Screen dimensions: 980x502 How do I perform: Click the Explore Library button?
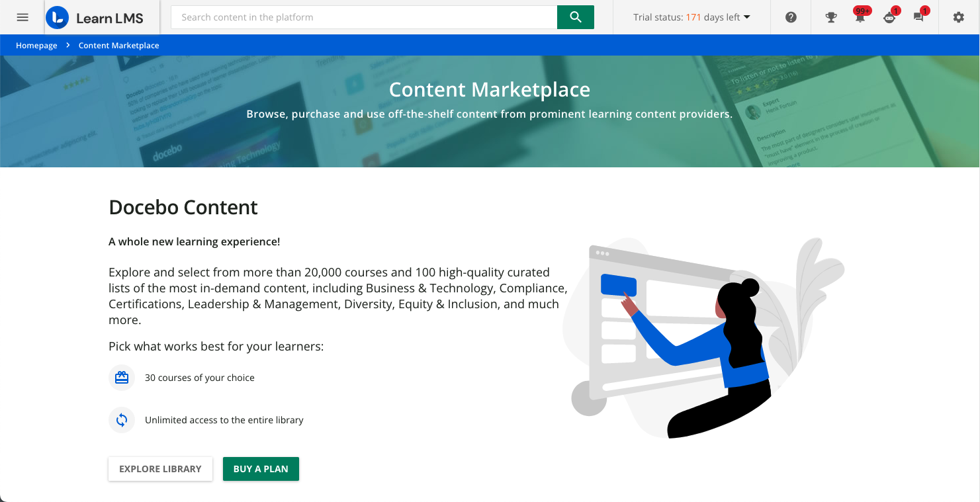point(160,469)
